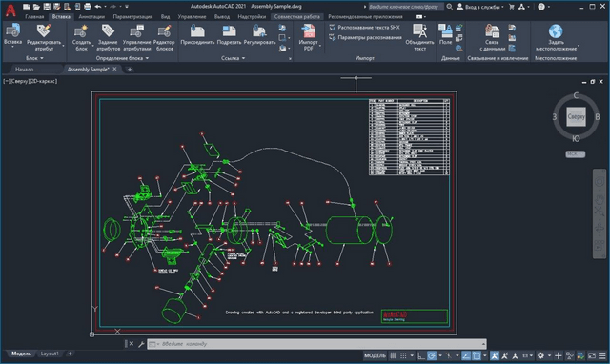The width and height of the screenshot is (610, 364).
Task: Switch to Главная ribbon tab
Action: (34, 17)
